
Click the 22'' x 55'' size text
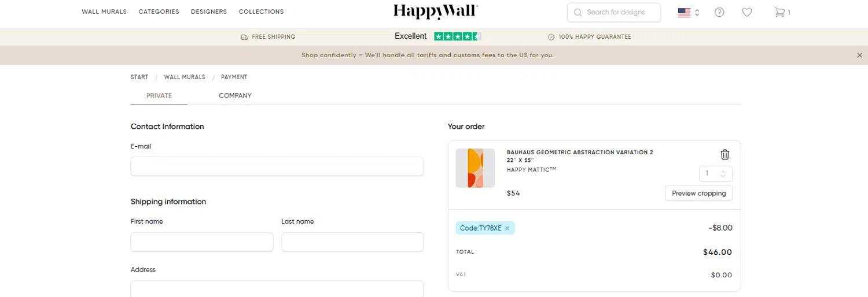coord(520,161)
